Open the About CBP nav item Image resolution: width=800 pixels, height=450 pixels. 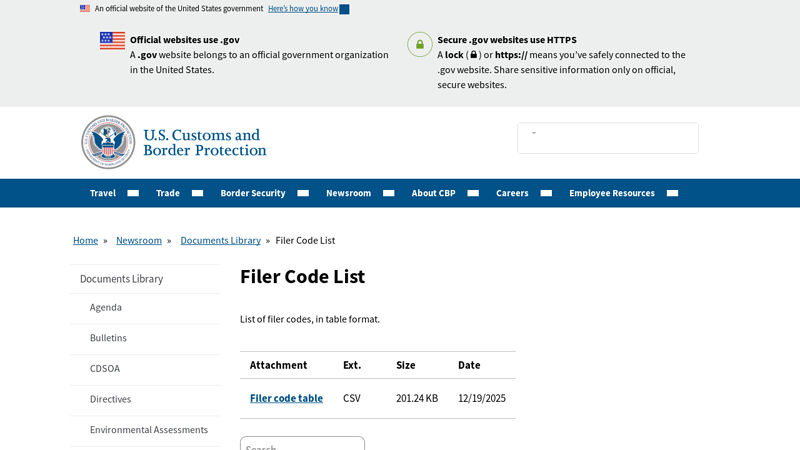pyautogui.click(x=433, y=193)
